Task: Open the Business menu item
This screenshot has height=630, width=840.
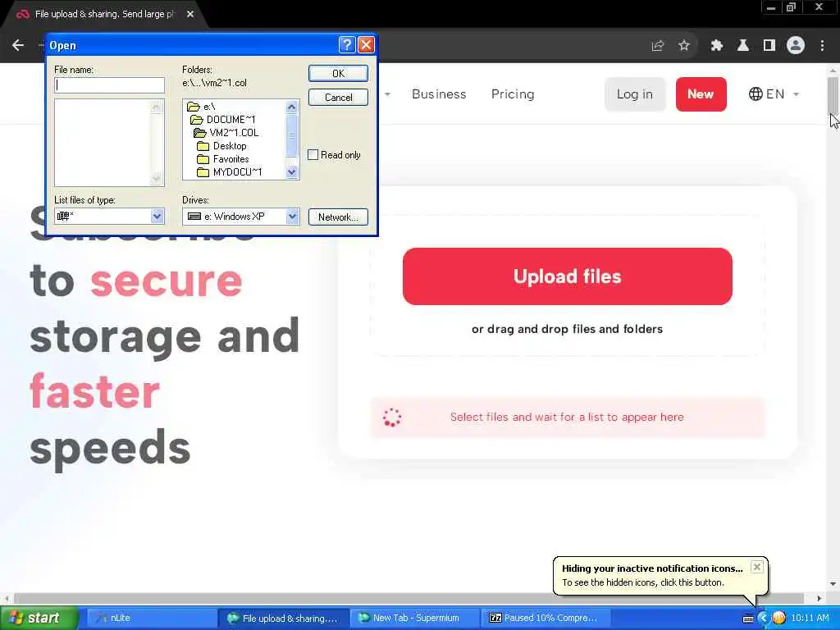Action: click(x=439, y=94)
